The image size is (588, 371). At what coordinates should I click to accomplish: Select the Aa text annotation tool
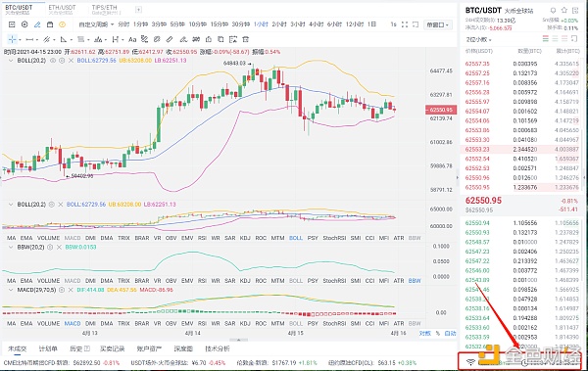coord(132,39)
